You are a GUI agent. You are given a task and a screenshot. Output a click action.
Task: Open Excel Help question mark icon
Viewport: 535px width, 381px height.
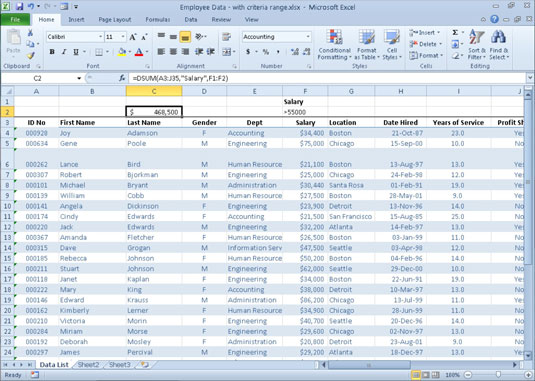[494, 19]
